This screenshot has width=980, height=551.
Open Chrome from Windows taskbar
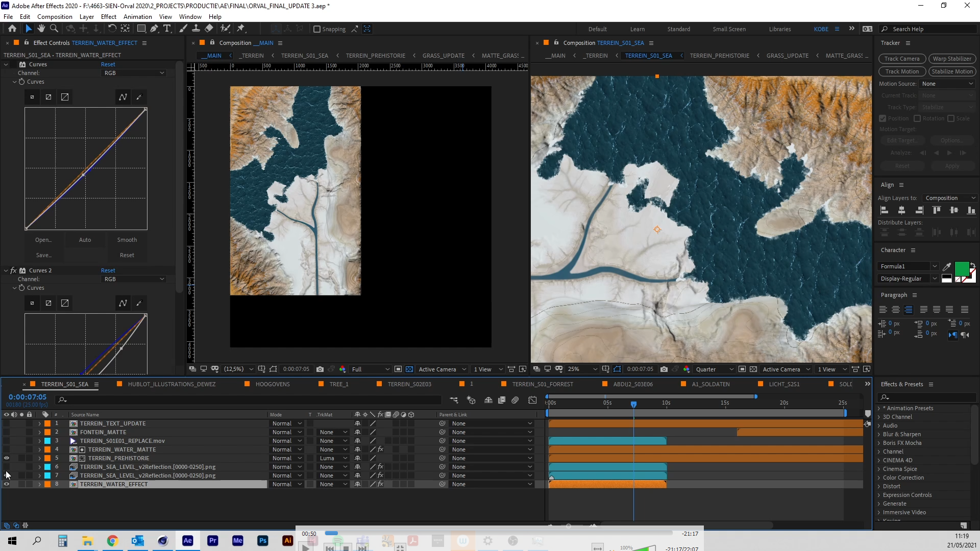(x=112, y=541)
